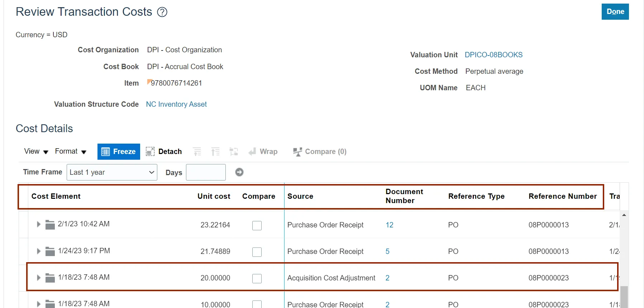Click the go arrow next to Days
The image size is (644, 308).
[x=239, y=172]
